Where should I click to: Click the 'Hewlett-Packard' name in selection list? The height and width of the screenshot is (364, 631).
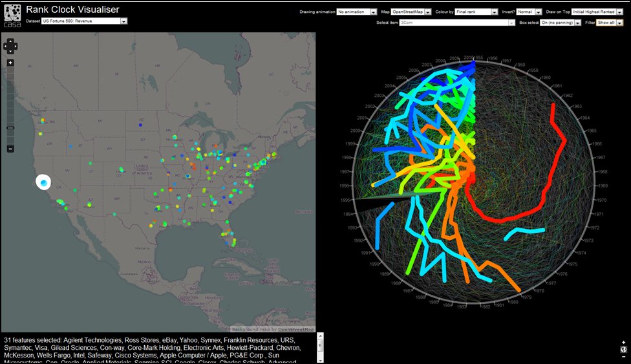[250, 348]
